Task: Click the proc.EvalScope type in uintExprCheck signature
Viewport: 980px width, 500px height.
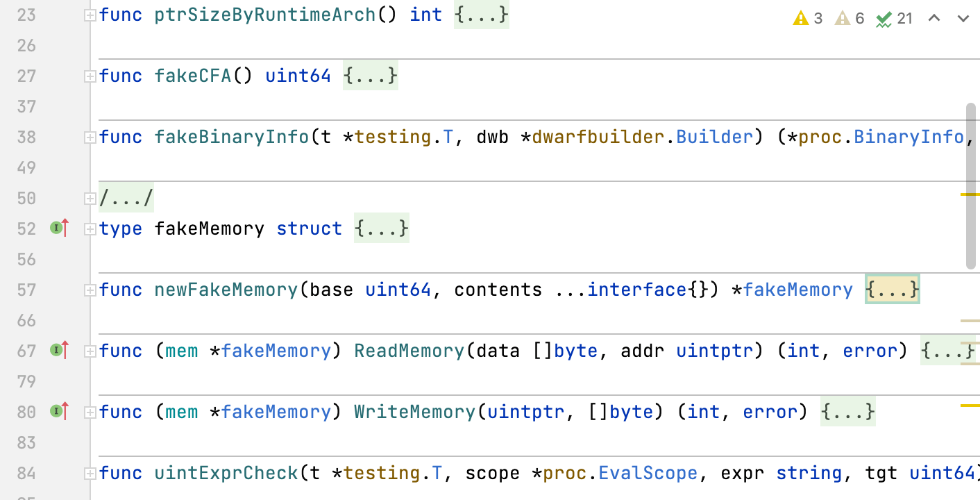Action: [x=648, y=472]
